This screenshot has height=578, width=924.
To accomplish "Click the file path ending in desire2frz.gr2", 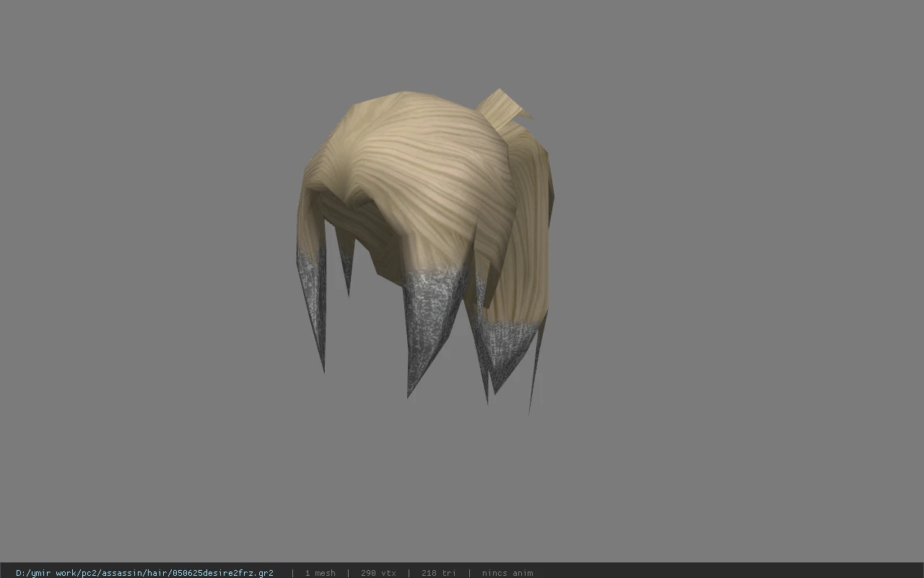I will pyautogui.click(x=144, y=573).
